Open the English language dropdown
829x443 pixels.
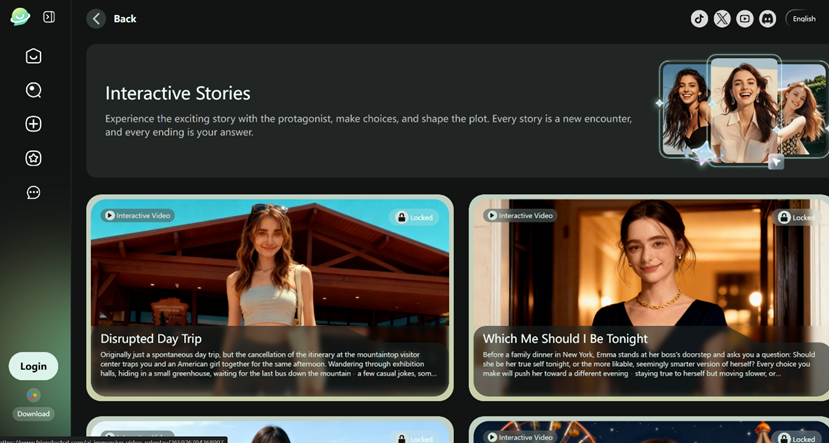point(804,19)
